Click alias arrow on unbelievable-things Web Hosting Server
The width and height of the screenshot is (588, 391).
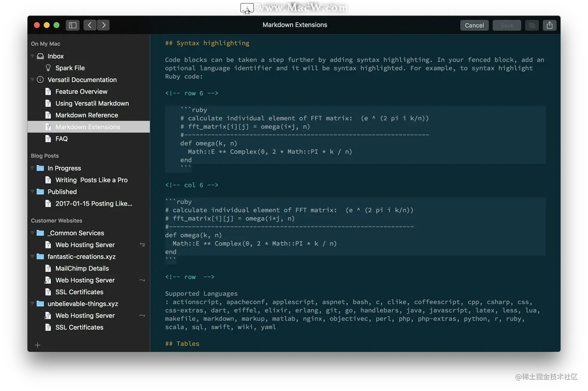pyautogui.click(x=142, y=316)
